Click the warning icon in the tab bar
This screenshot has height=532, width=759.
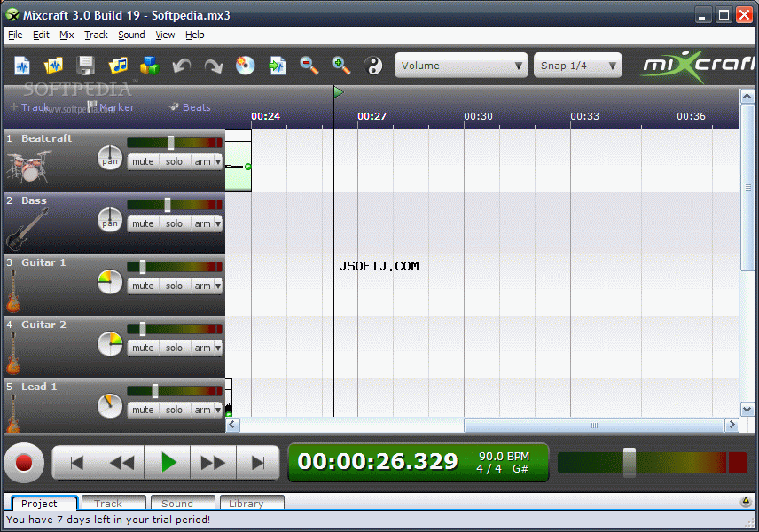pos(746,502)
